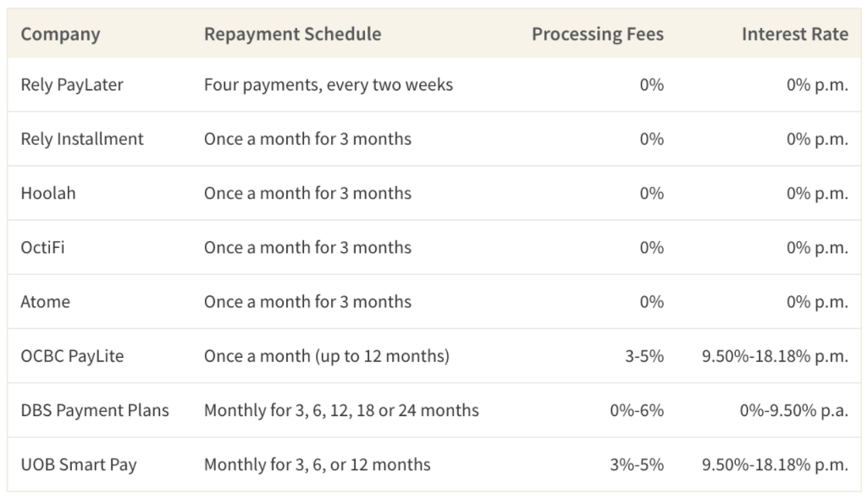Select the Rely PayLater company cell
This screenshot has width=868, height=500.
[72, 85]
